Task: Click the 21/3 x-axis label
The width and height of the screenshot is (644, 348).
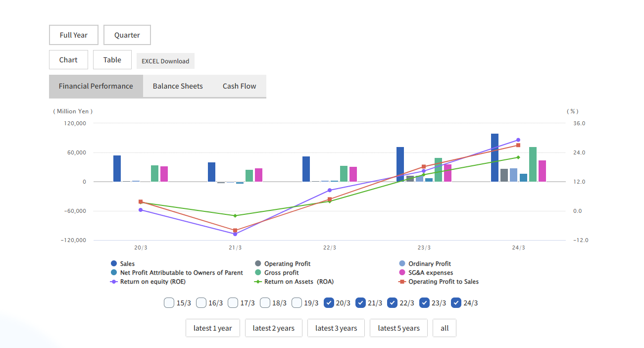Action: (235, 248)
